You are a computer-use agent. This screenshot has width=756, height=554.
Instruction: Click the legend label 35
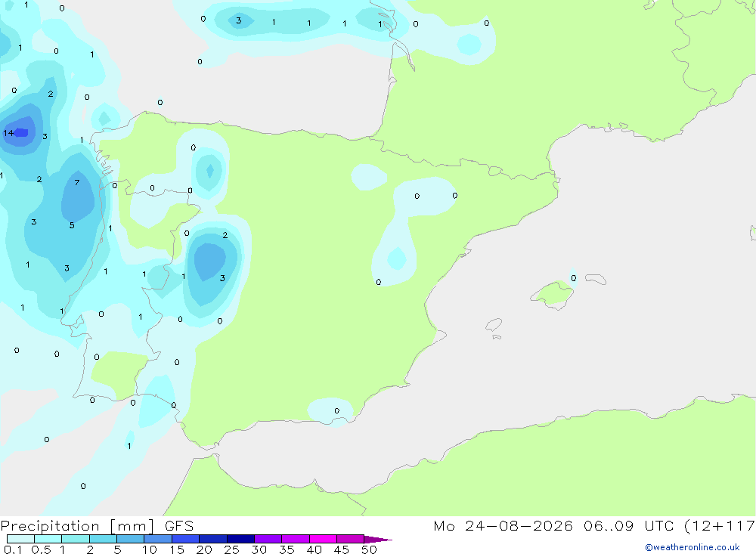287,549
